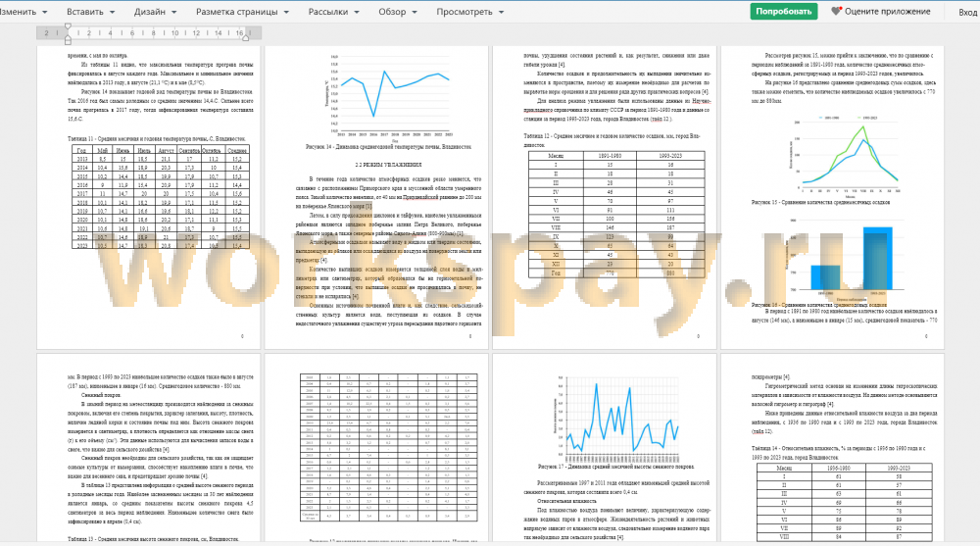The height and width of the screenshot is (546, 980).
Task: Click the Таблица 14 humidity table
Action: (x=845, y=502)
